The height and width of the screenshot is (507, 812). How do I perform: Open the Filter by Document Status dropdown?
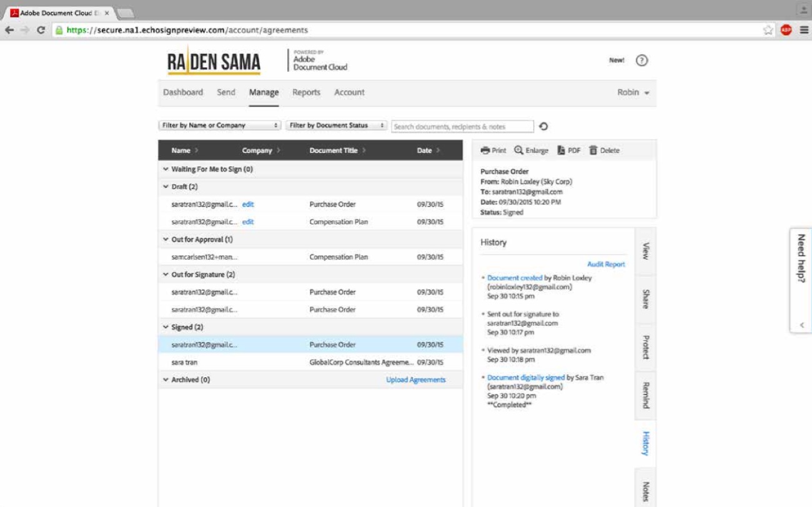337,126
